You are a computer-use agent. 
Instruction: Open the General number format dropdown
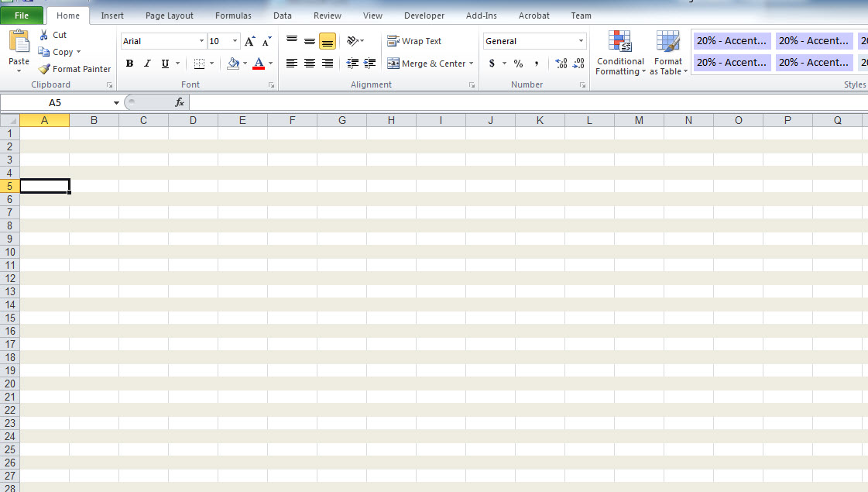[x=579, y=40]
